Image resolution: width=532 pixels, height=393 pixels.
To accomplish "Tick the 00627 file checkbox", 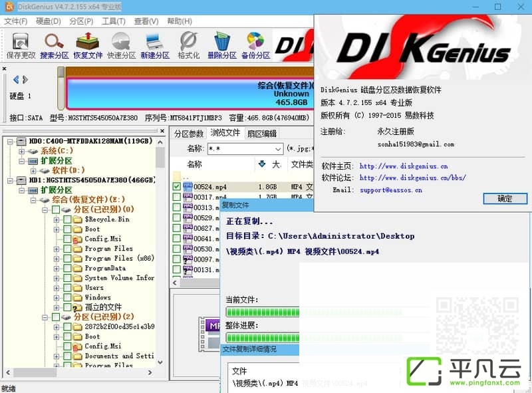I will pos(176,228).
